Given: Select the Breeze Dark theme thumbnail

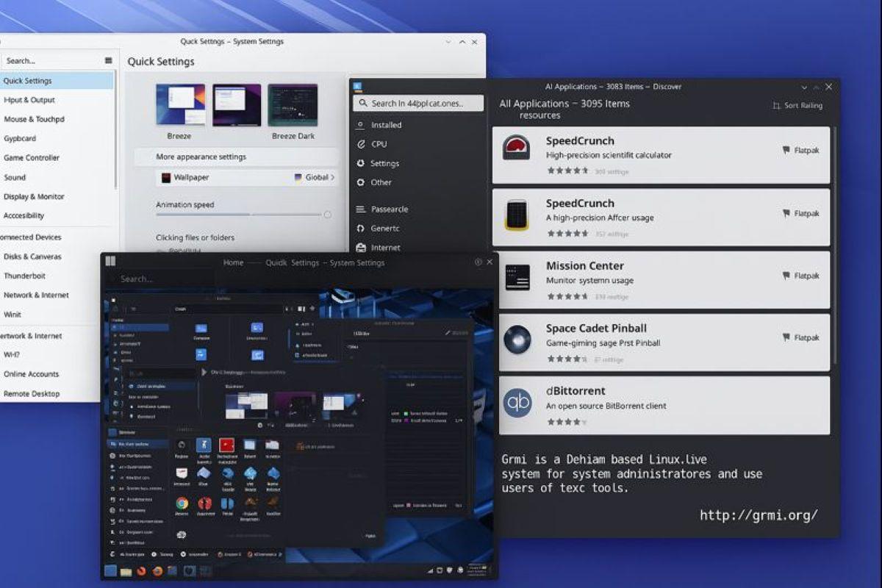Looking at the screenshot, I should (x=293, y=105).
